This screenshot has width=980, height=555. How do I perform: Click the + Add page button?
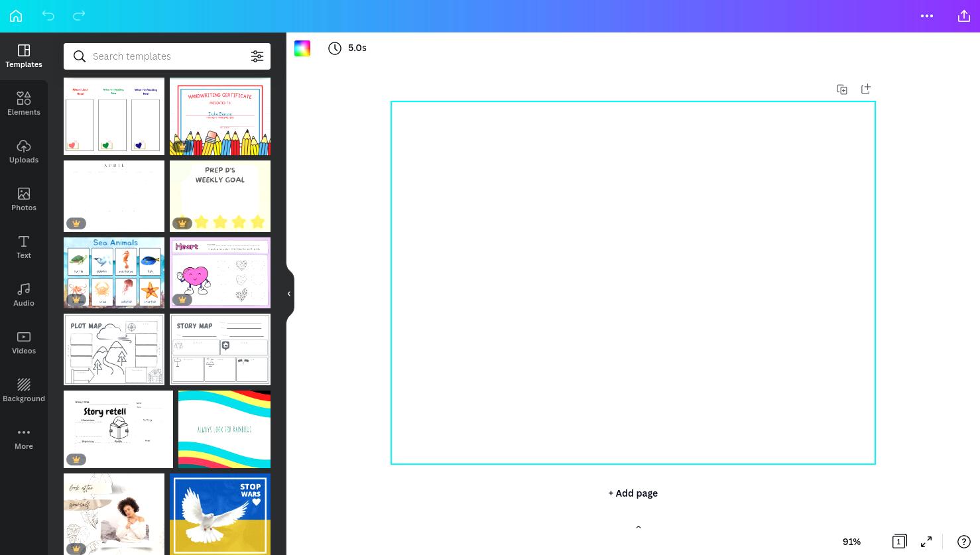click(x=633, y=493)
